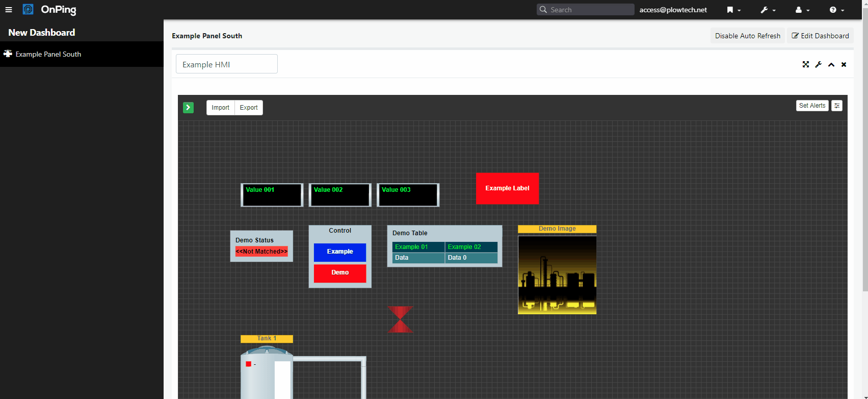
Task: Expand the panel to fullscreen
Action: [805, 64]
